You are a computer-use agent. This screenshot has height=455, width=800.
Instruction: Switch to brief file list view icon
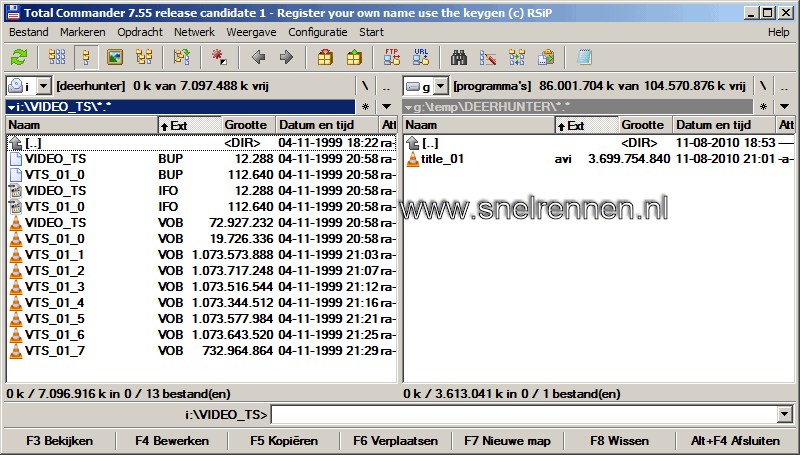point(57,57)
